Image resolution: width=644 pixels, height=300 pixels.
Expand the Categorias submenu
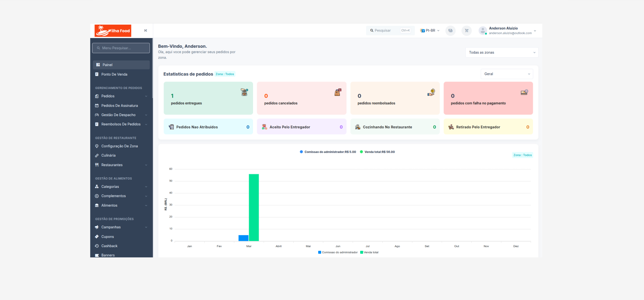click(x=146, y=187)
